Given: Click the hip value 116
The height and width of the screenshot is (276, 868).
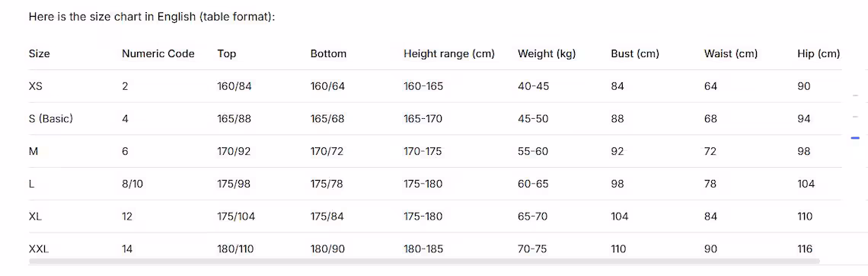Looking at the screenshot, I should click(x=805, y=249).
